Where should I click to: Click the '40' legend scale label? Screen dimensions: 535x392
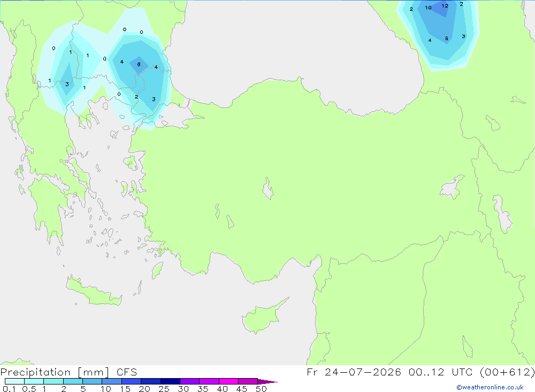[x=223, y=389]
